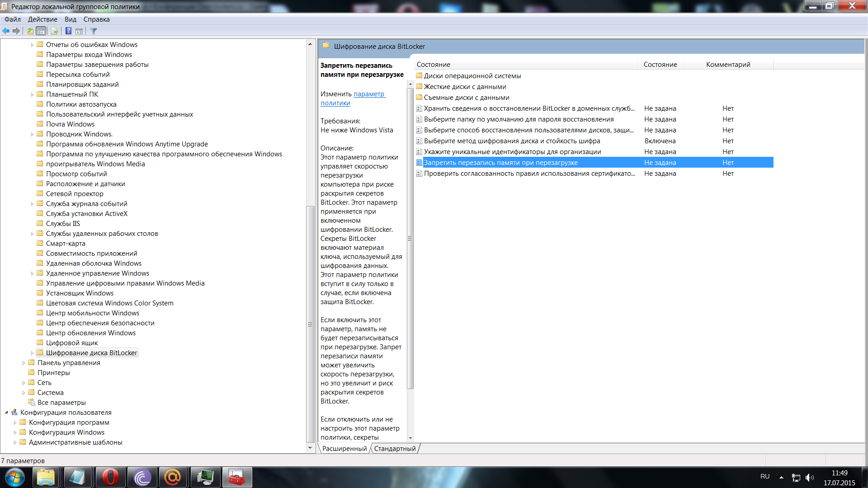Collapse the Конфигурация пользователя node
Screen dimensions: 868x488
tap(6, 413)
